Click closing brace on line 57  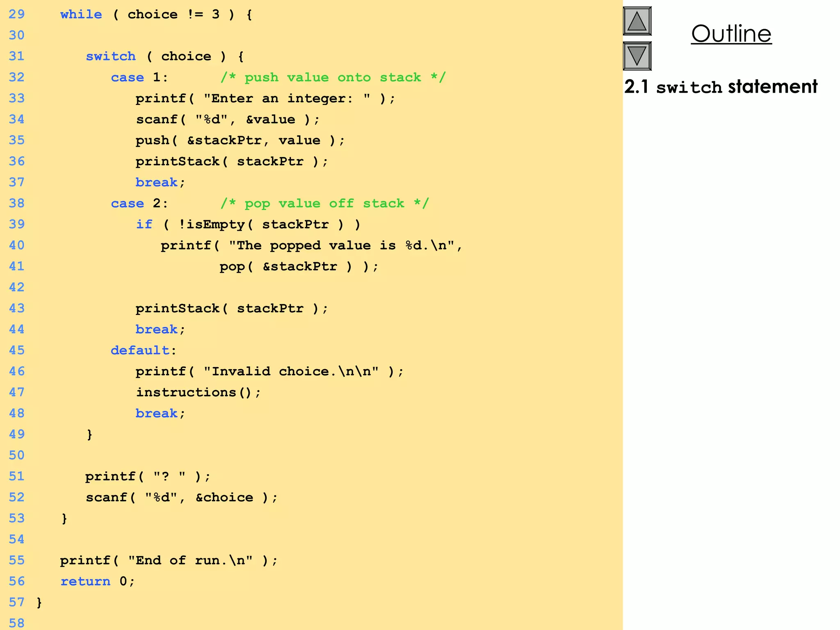(39, 603)
